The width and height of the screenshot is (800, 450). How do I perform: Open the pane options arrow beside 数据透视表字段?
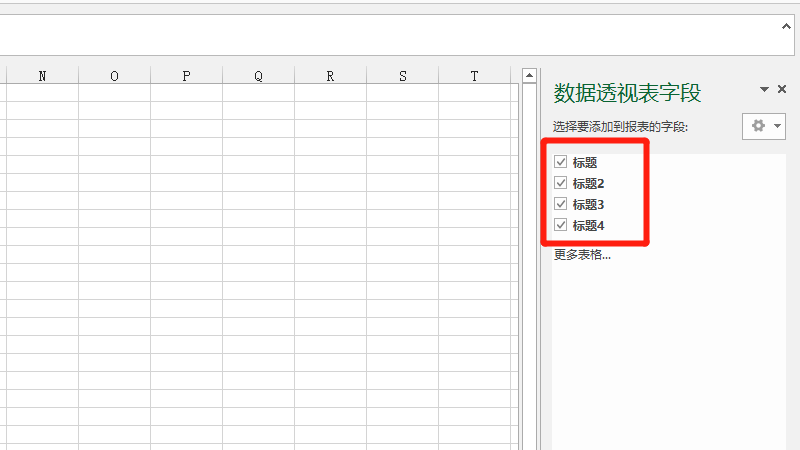pyautogui.click(x=764, y=89)
